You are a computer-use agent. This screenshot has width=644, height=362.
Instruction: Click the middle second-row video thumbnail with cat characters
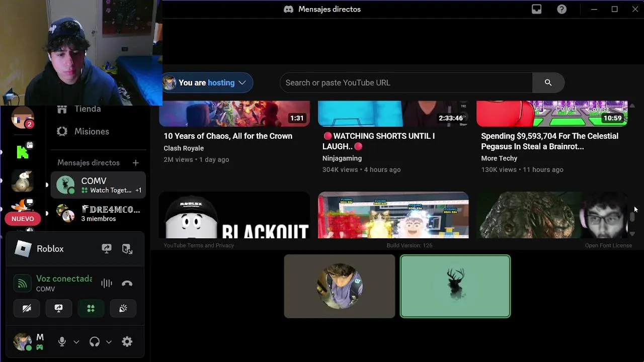click(393, 215)
